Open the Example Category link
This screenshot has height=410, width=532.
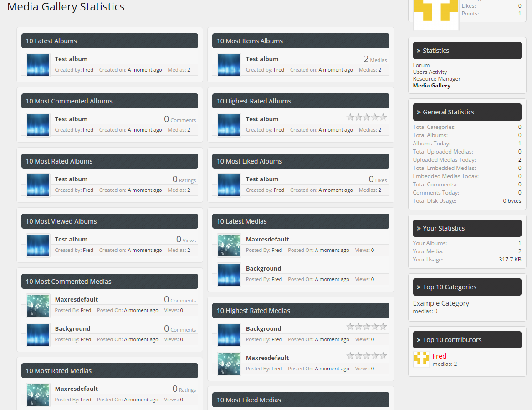[x=441, y=303]
